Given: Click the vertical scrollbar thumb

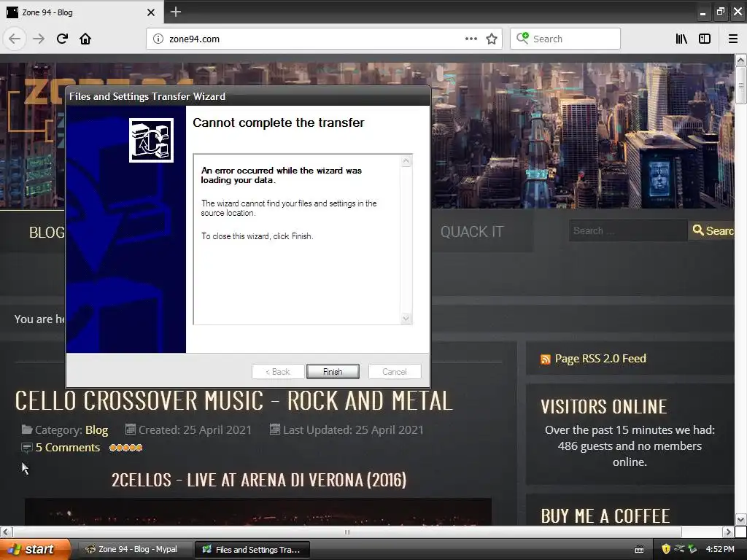Looking at the screenshot, I should (x=740, y=85).
